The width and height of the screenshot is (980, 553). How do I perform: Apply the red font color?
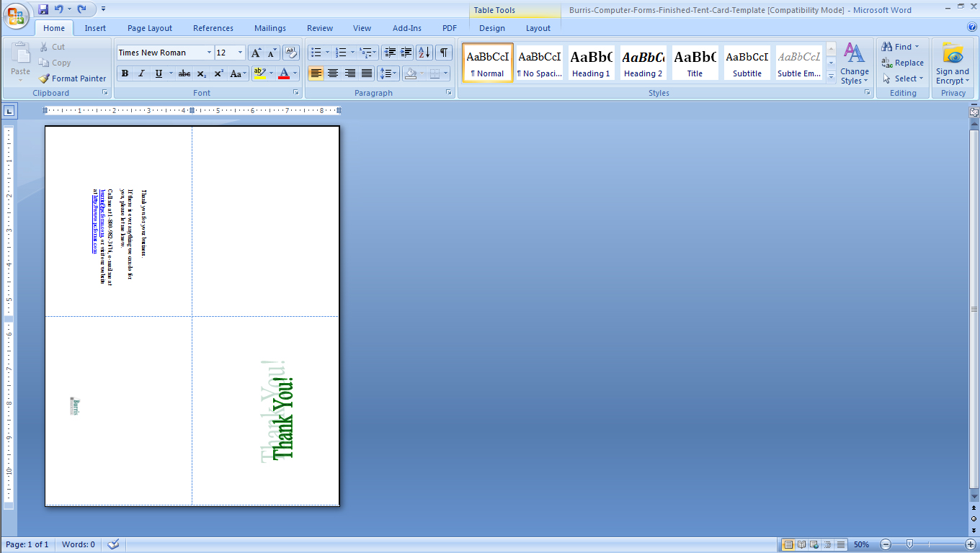pos(284,73)
